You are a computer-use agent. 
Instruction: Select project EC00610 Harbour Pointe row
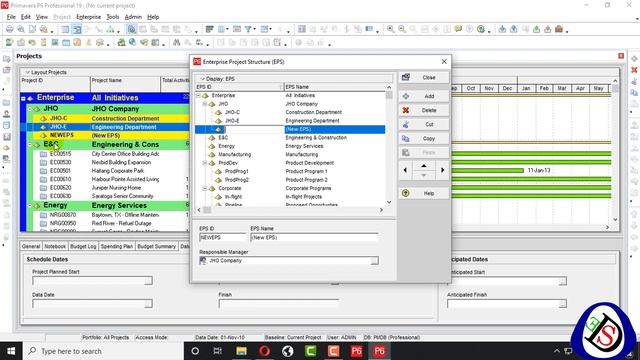106,179
